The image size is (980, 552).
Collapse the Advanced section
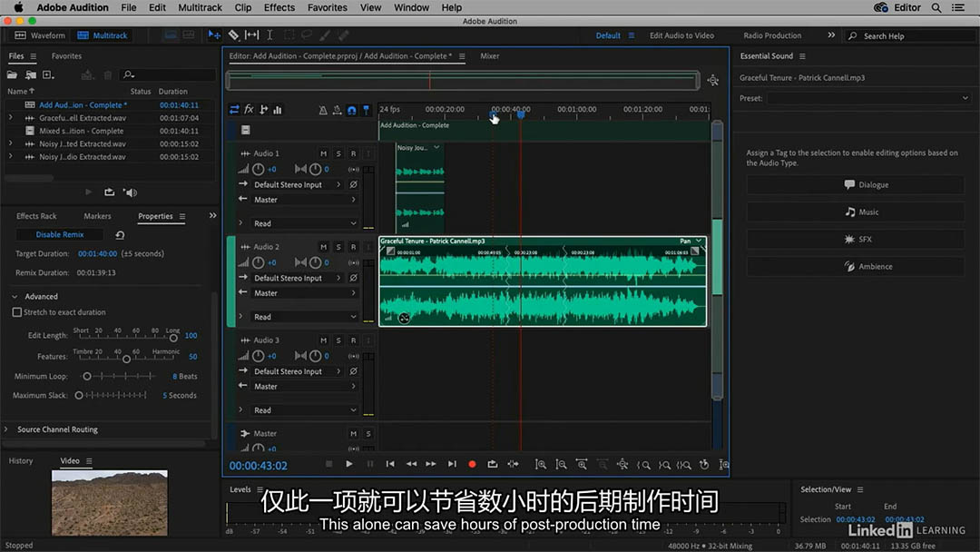click(15, 296)
